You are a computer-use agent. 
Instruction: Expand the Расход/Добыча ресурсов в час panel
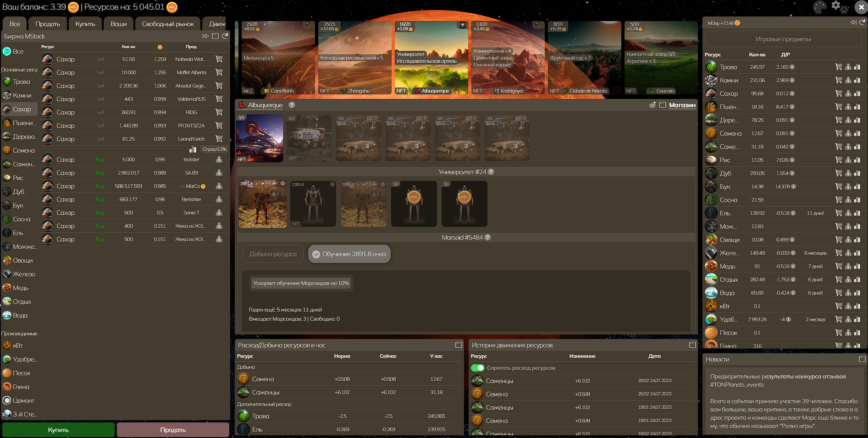pyautogui.click(x=459, y=345)
